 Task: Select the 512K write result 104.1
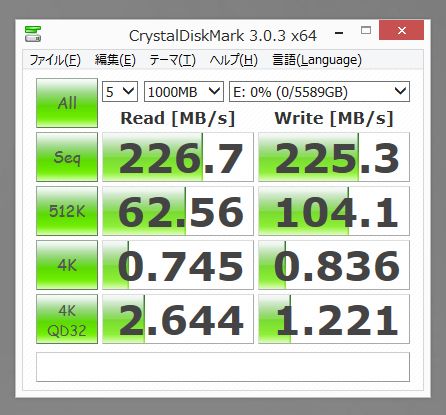point(334,211)
